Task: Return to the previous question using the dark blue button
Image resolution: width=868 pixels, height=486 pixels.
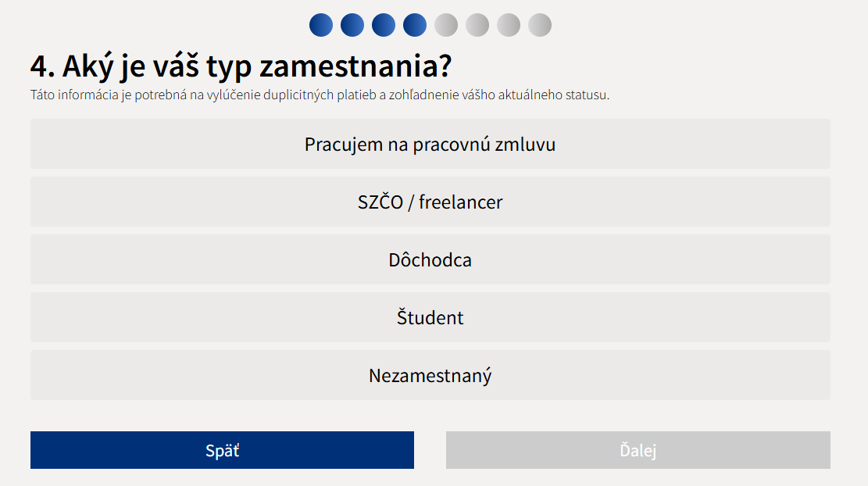Action: pyautogui.click(x=222, y=450)
